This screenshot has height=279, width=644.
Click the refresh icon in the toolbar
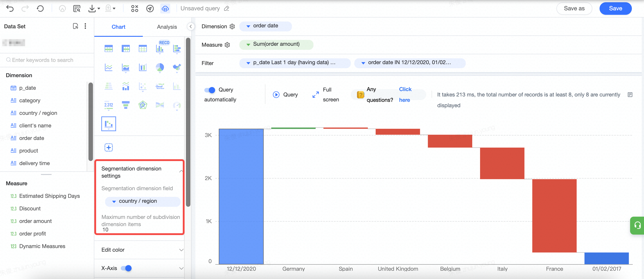click(40, 9)
